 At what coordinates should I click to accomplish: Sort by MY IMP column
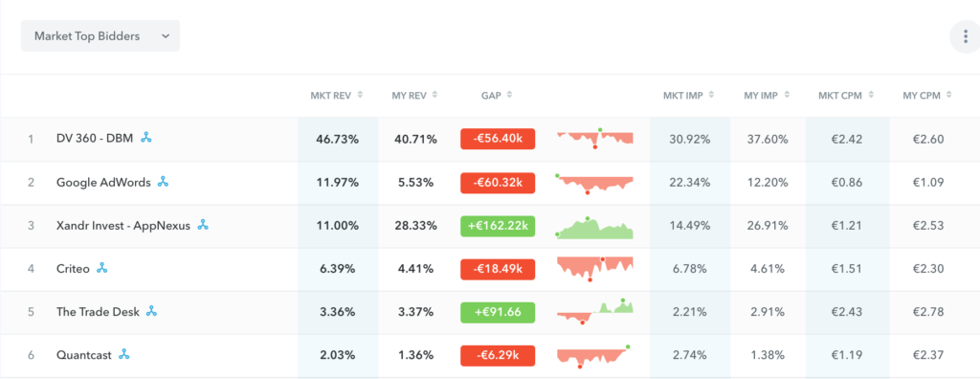[x=767, y=95]
